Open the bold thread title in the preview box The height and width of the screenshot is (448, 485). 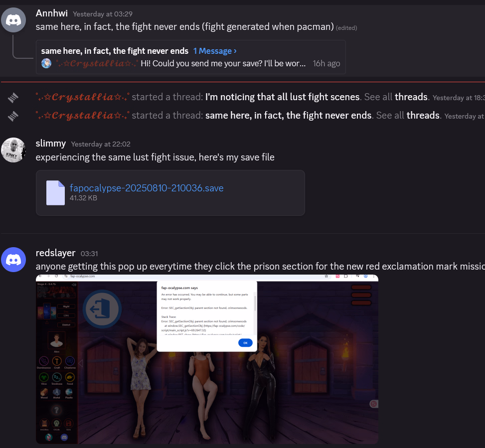(x=115, y=51)
